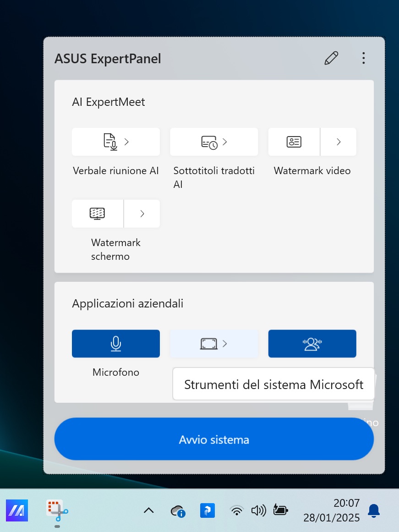Screen dimensions: 399x532
Task: Click the Watermark schermo label
Action: [x=116, y=249]
